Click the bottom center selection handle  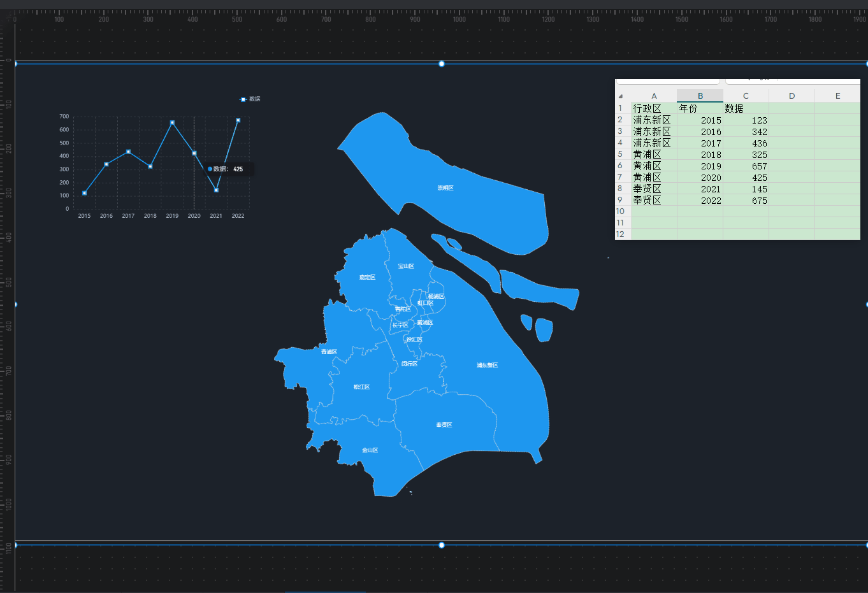pyautogui.click(x=442, y=545)
